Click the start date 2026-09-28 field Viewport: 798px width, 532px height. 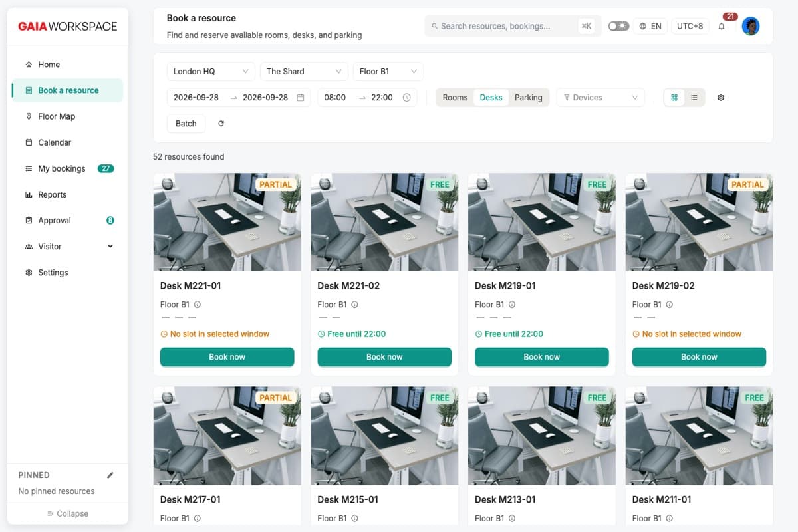coord(196,97)
